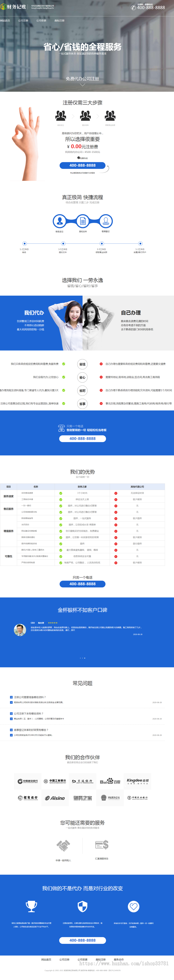174x980 pixels.
Task: Click the green check in the 3个小时内 row
Action: [x=61, y=493]
